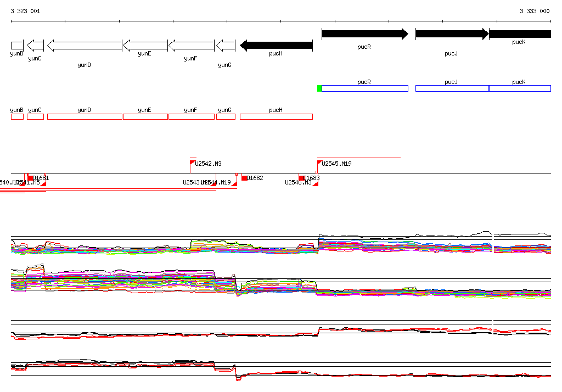Image resolution: width=562 pixels, height=392 pixels.
Task: Click the white yunB gene box at top
Action: pyautogui.click(x=17, y=46)
